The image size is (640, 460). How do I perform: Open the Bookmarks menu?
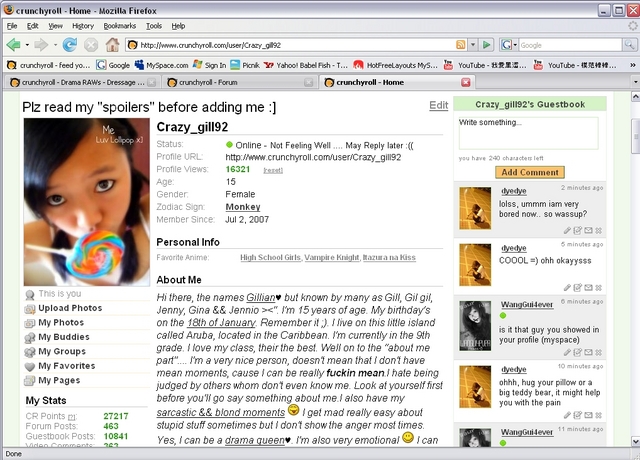pyautogui.click(x=120, y=26)
